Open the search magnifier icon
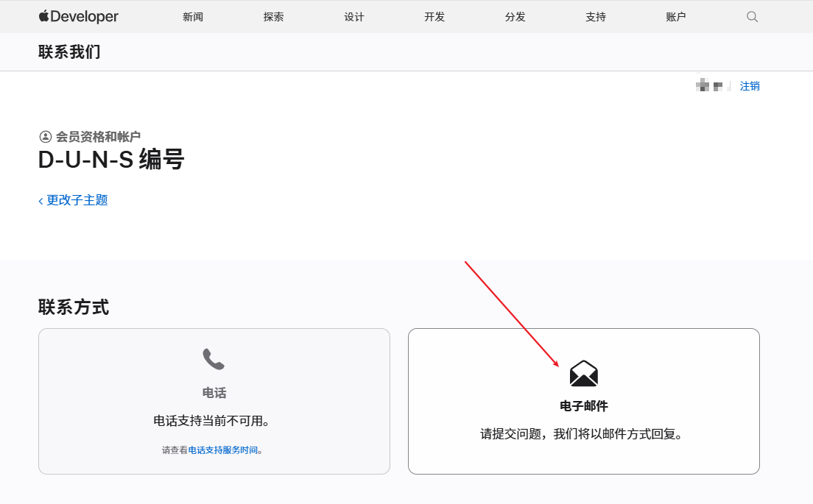This screenshot has height=504, width=813. (752, 16)
